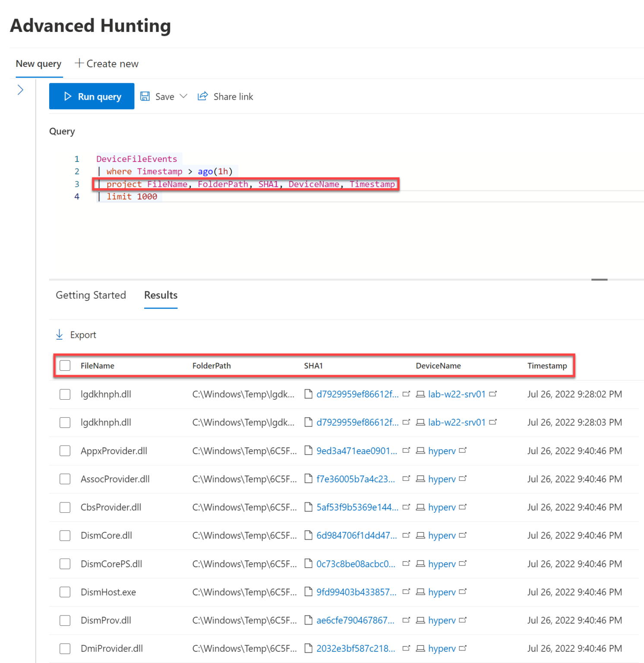Switch to the Getting Started tab
Viewport: 644px width, 663px height.
pos(91,295)
